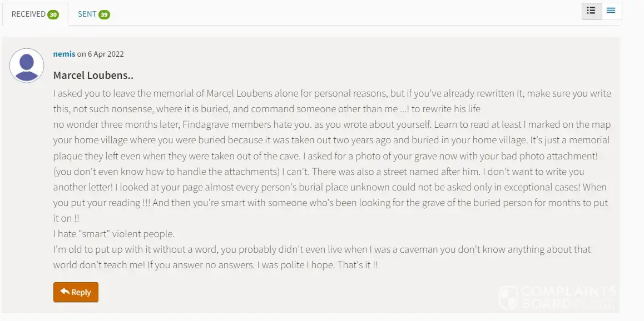
Task: Switch to the RECEIVED tab
Action: 28,14
